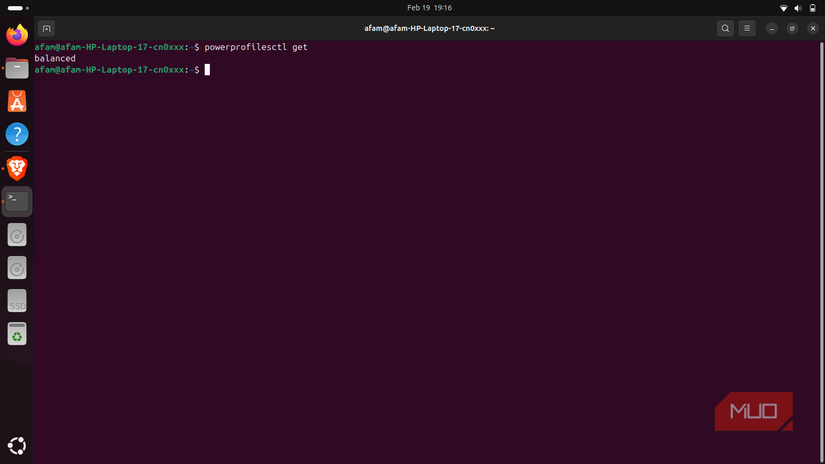Open a new terminal tab

(46, 28)
